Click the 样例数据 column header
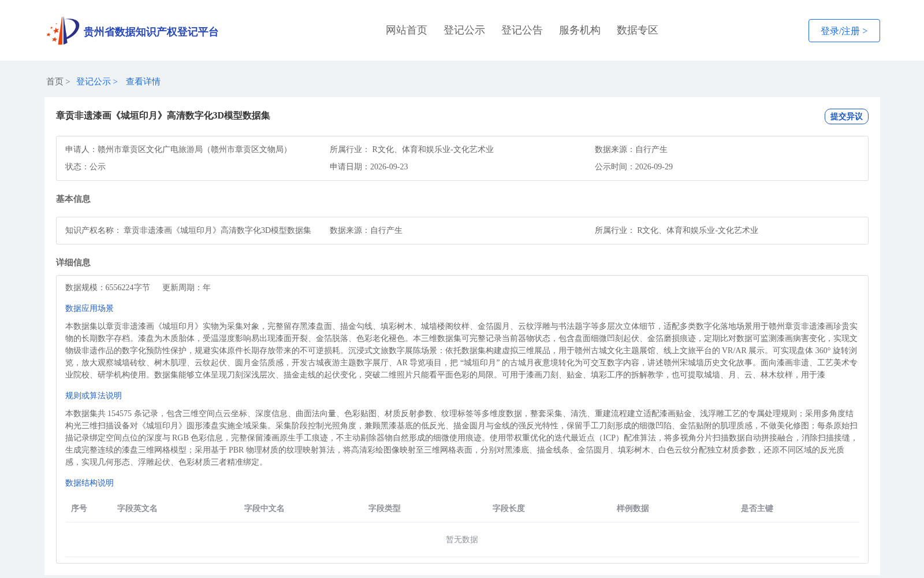The image size is (924, 578). [x=633, y=508]
